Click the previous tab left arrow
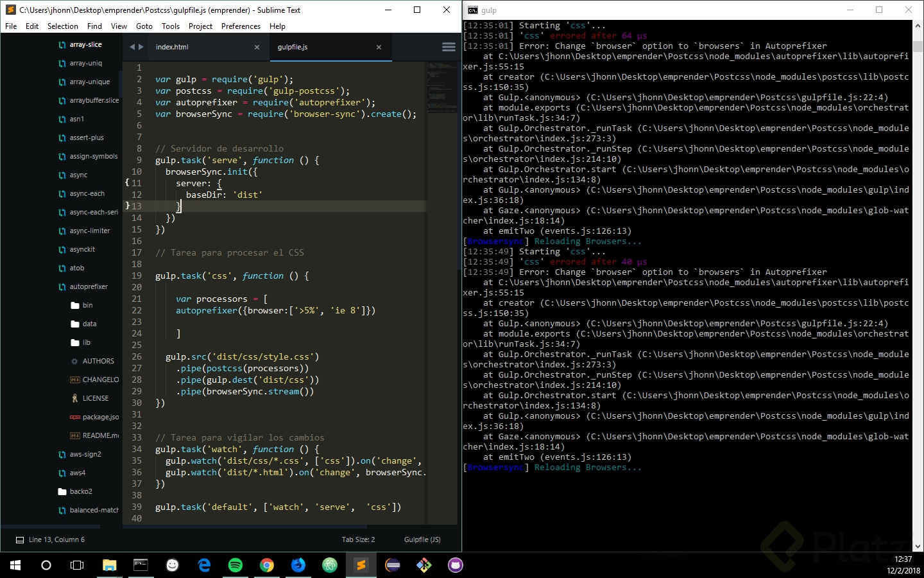 tap(132, 47)
